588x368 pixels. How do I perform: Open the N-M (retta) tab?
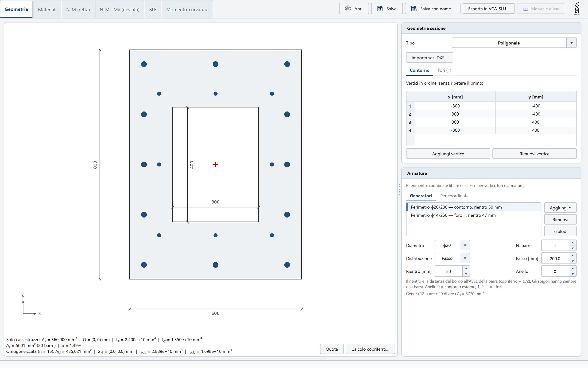[x=78, y=9]
